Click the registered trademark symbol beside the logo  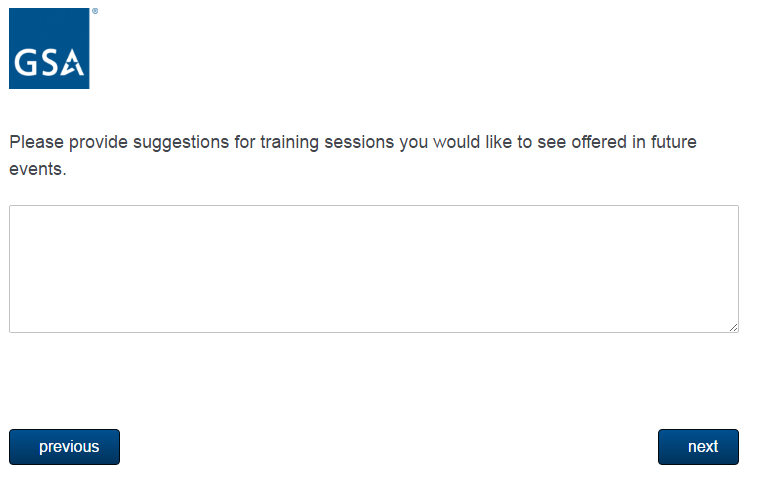94,12
